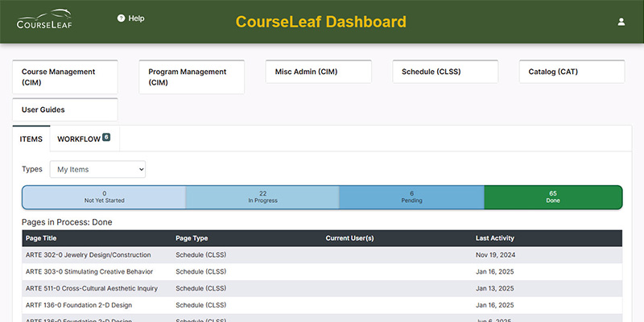The image size is (644, 322).
Task: Open Program Management (CIM) tile
Action: click(192, 76)
